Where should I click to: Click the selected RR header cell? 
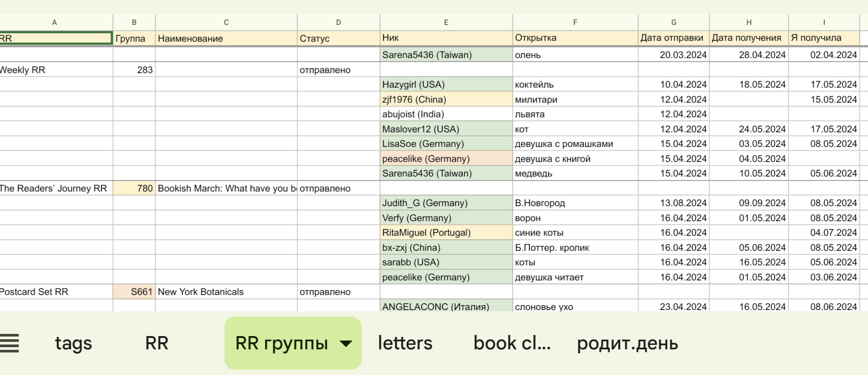click(x=56, y=38)
